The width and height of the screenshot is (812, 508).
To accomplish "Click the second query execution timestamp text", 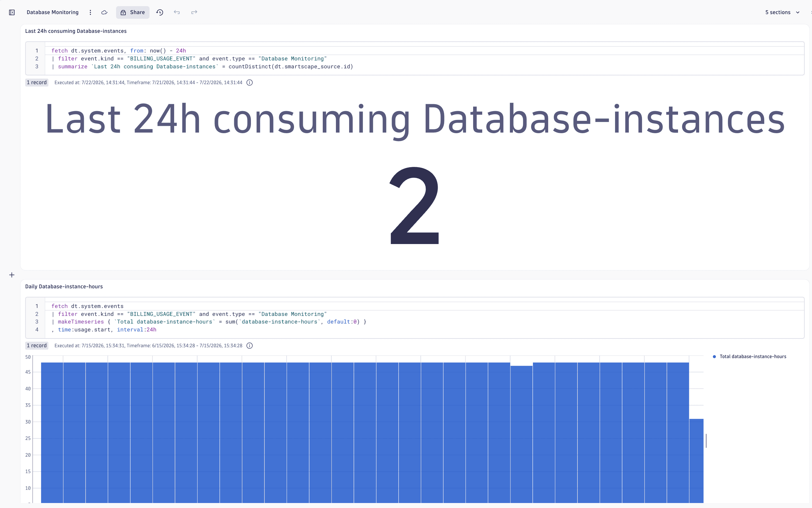I will tap(148, 346).
